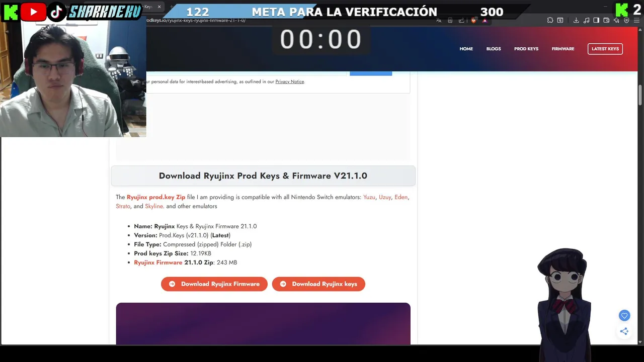Click the page URL in address bar
The width and height of the screenshot is (644, 362).
196,21
